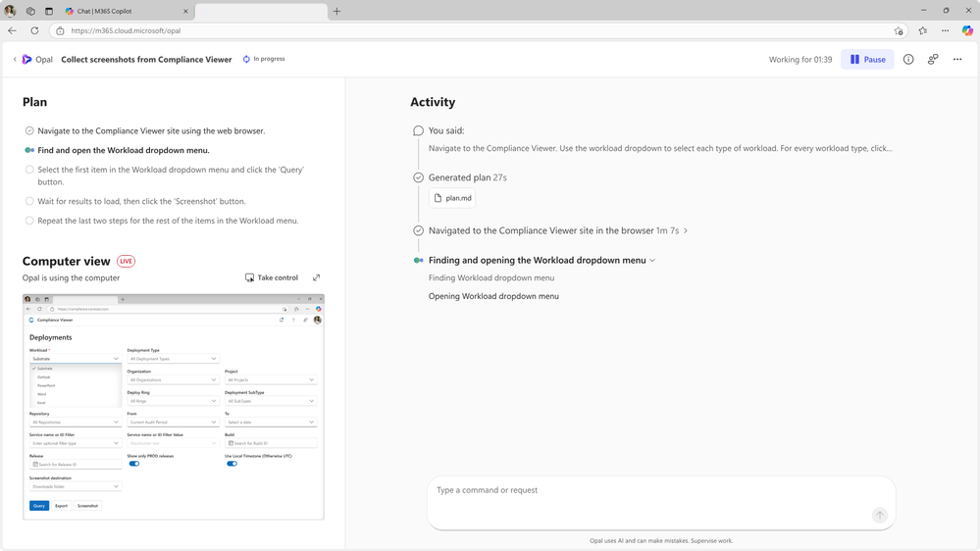
Task: Click Take control of the computer
Action: point(272,277)
